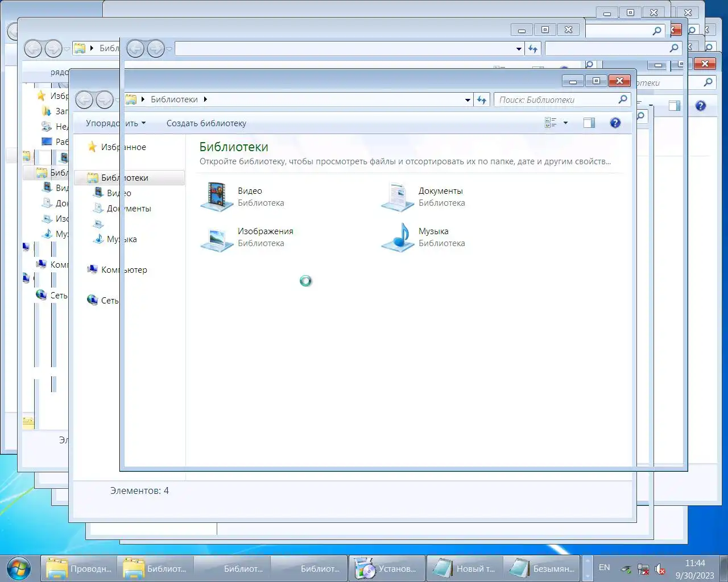
Task: Click downloads folder icon in background window's Favorites
Action: coord(47,111)
